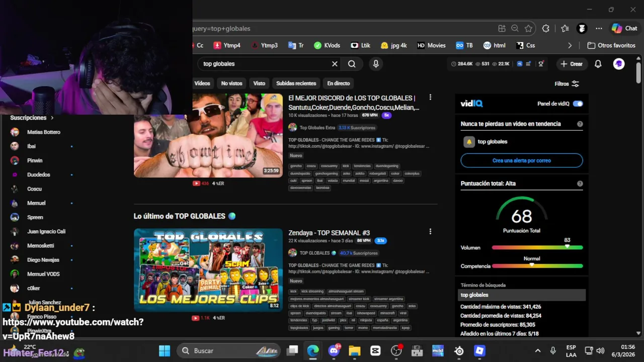Open the Zendaya - TOP SEMANAL #3 title

tap(329, 233)
